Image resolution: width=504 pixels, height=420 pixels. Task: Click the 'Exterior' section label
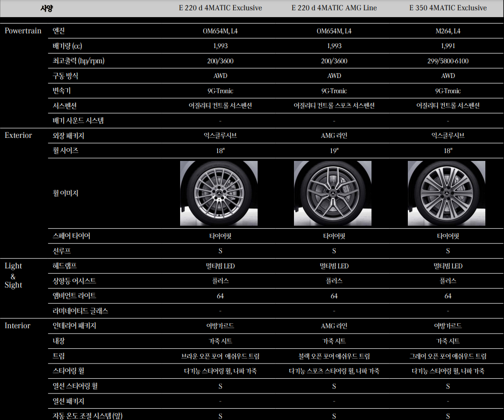[x=18, y=135]
